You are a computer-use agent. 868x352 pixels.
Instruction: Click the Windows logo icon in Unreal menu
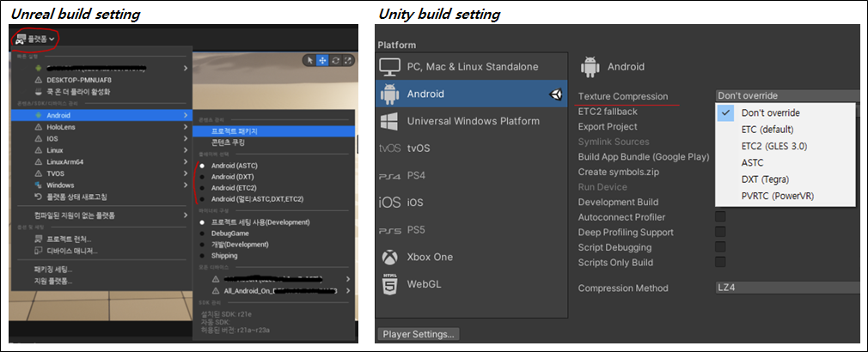click(38, 185)
